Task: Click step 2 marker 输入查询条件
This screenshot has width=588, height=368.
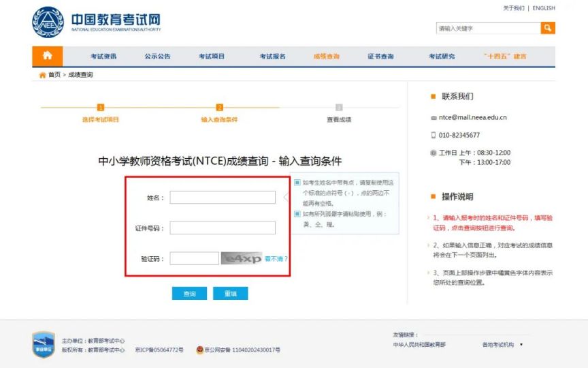Action: pyautogui.click(x=220, y=108)
